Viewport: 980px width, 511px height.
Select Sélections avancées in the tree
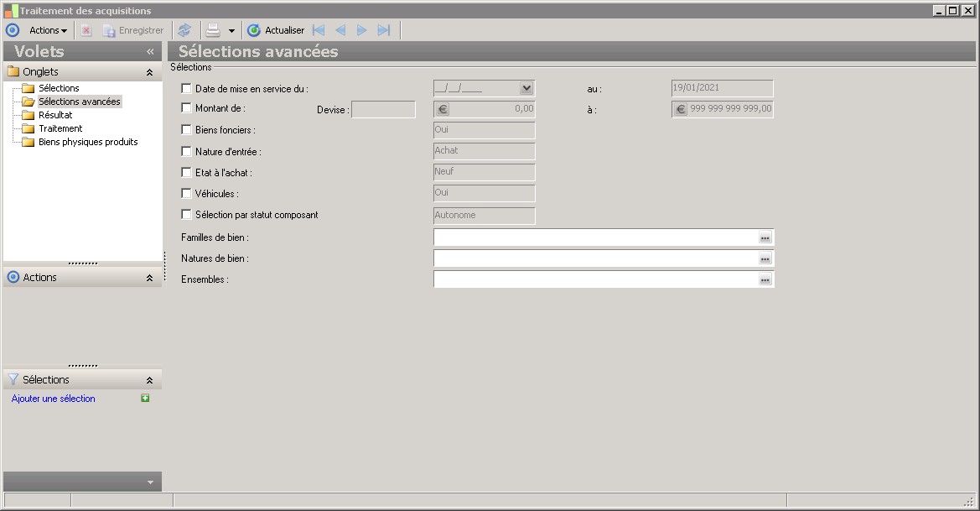80,102
